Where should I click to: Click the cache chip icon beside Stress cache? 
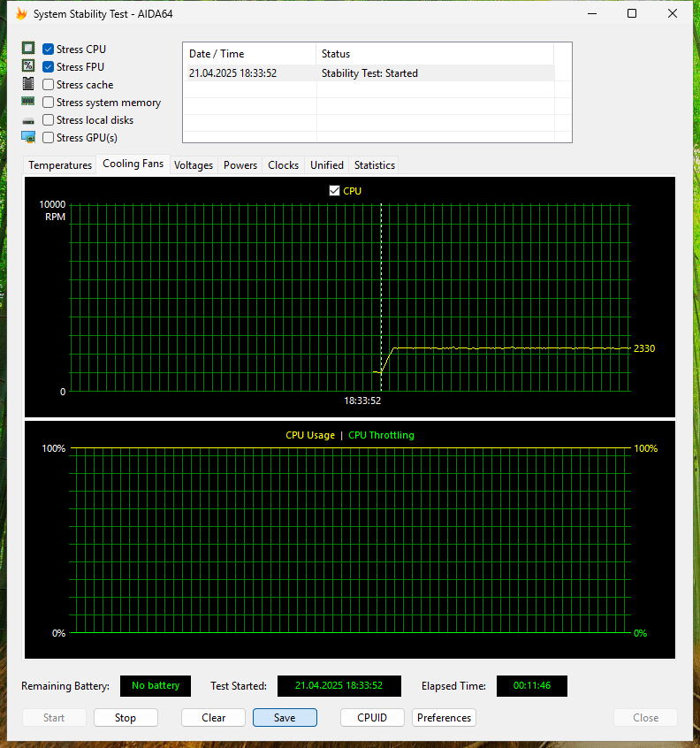[x=28, y=83]
